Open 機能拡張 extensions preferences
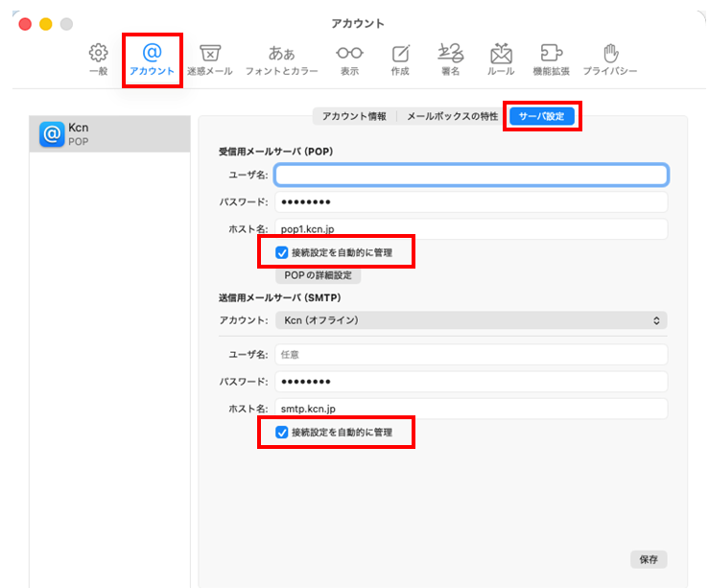 pos(553,59)
